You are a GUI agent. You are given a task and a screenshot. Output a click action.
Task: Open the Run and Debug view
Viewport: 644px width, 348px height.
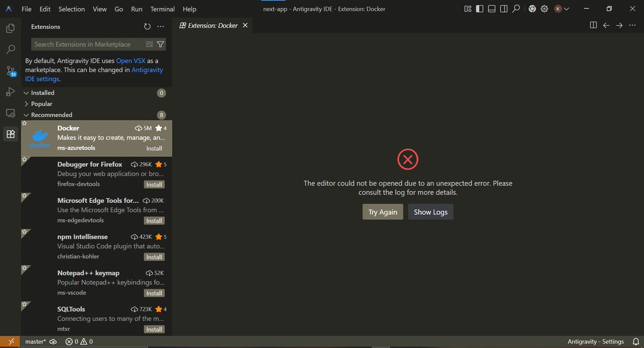(10, 92)
